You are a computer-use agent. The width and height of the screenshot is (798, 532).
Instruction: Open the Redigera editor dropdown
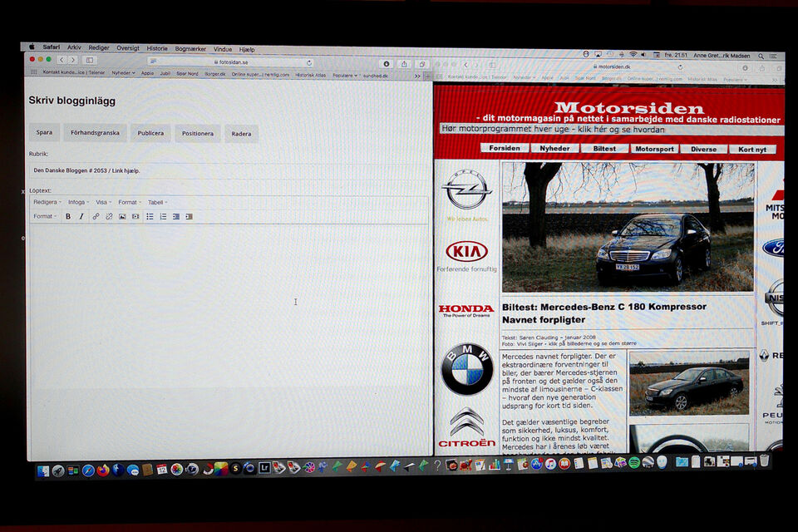(x=47, y=202)
